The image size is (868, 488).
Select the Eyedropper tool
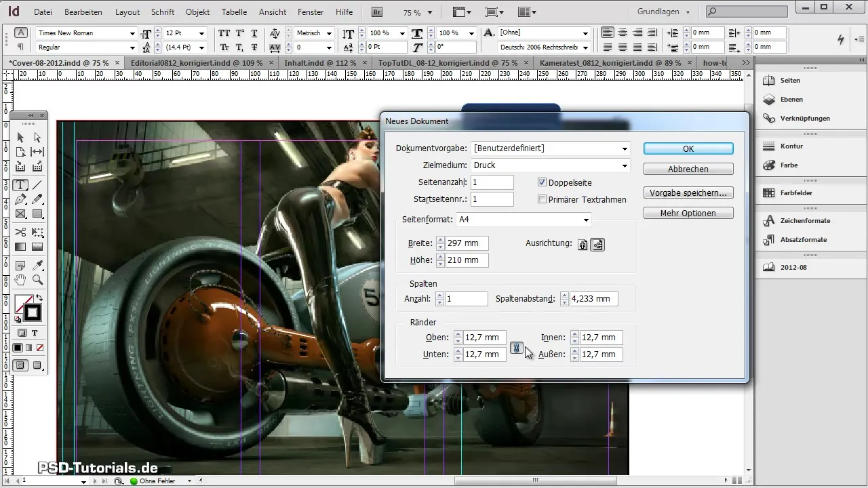[x=37, y=265]
